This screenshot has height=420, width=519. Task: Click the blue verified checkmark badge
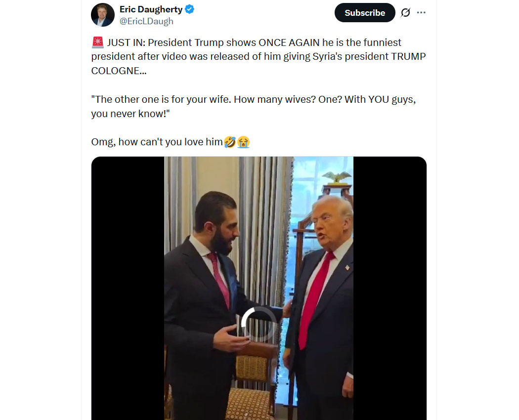point(189,9)
